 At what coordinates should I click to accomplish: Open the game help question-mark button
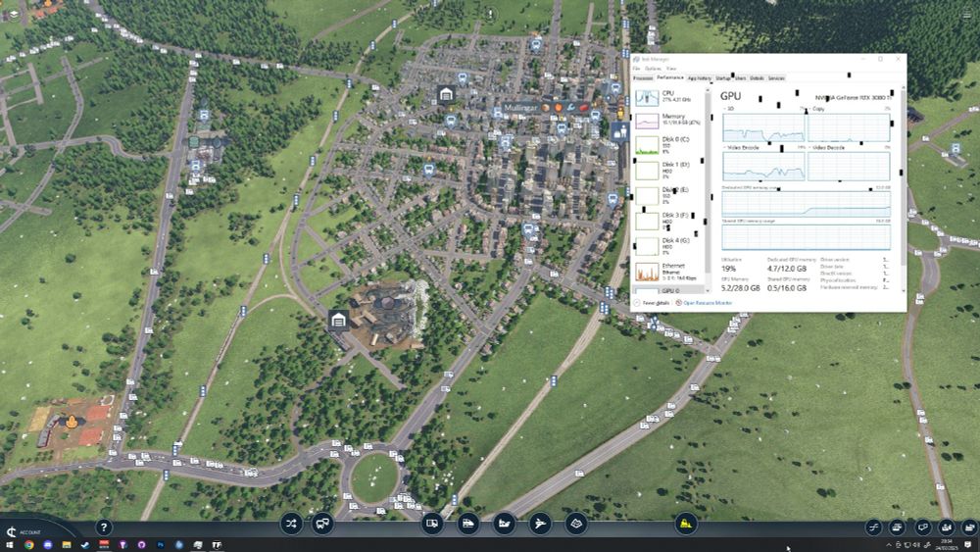(104, 527)
